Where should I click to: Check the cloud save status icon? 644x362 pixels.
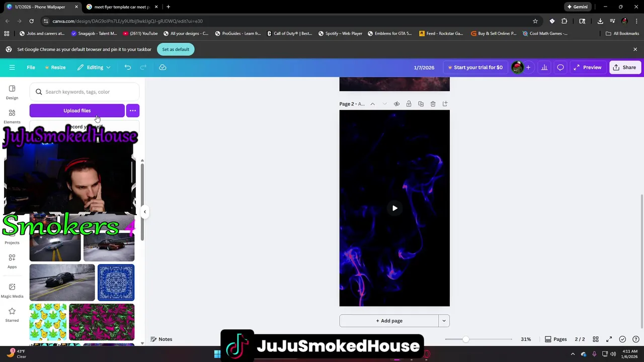tap(163, 67)
